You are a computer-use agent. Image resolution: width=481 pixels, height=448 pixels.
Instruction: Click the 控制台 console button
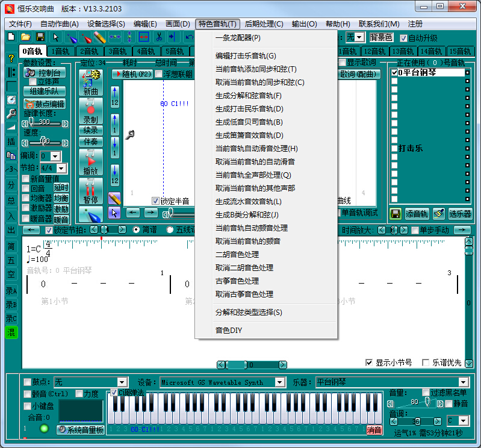click(45, 73)
